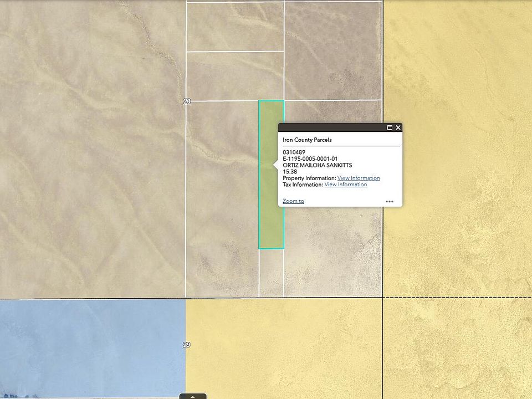The image size is (532, 399).
Task: Click owner name ORTIZ MAILOHA SANKITTS
Action: click(317, 165)
